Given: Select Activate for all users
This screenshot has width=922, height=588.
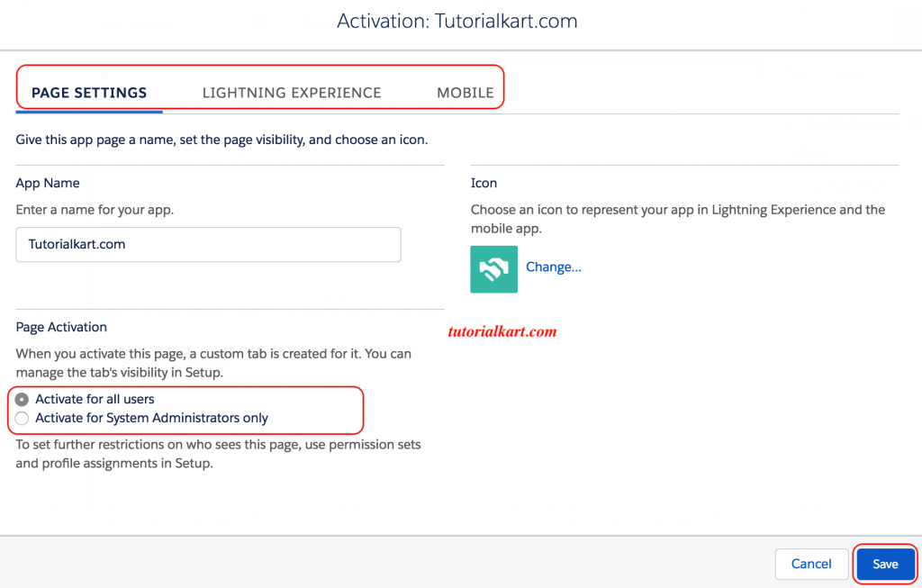Looking at the screenshot, I should pos(23,399).
